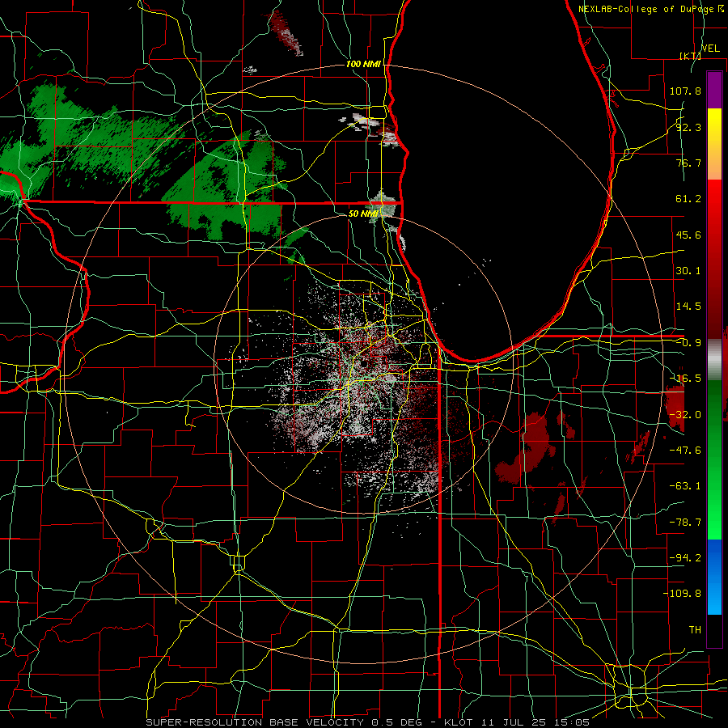Click the 107.8 velocity scale value
This screenshot has height=728, width=728.
click(685, 91)
